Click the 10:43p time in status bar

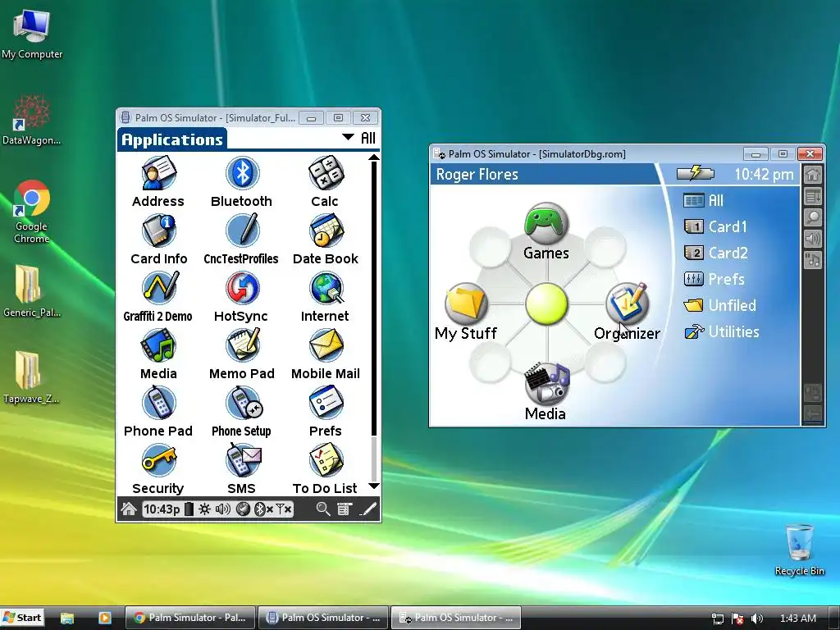[x=162, y=509]
